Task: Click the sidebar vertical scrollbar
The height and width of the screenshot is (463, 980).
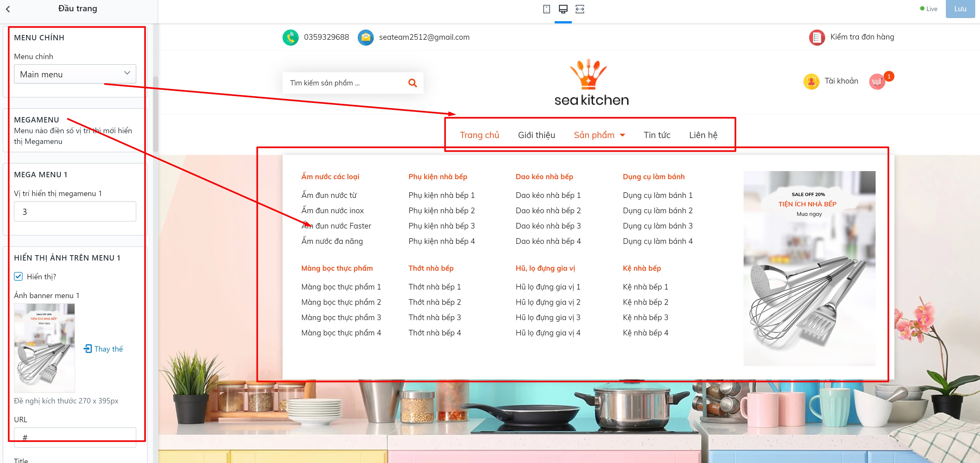Action: pos(155,114)
